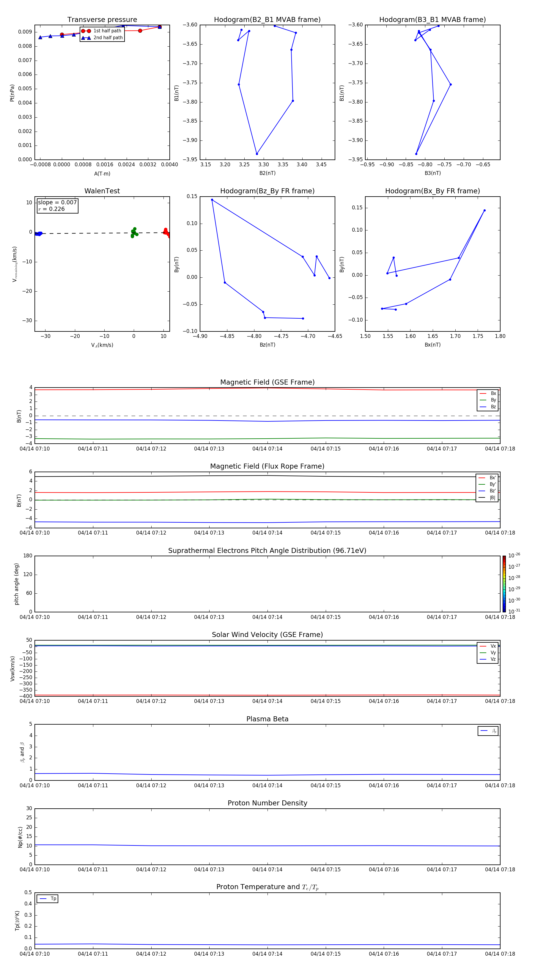The image size is (535, 980).
Task: Click the pitch angle colorbar
Action: (504, 584)
